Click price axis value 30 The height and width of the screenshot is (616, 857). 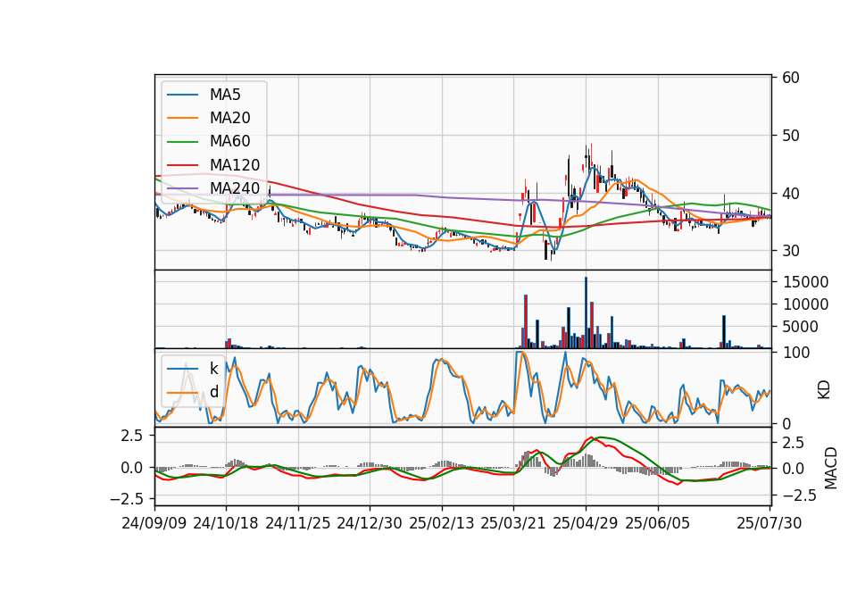tap(790, 251)
